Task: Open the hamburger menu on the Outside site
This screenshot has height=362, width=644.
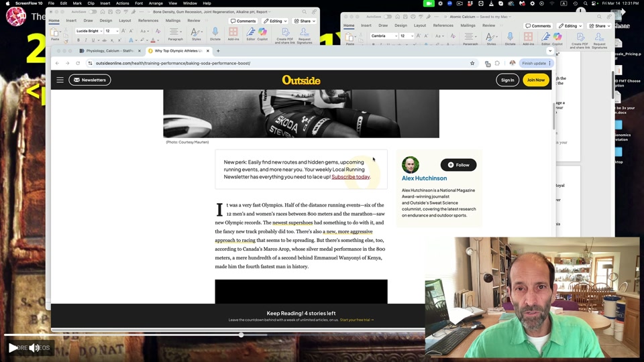Action: [x=60, y=80]
